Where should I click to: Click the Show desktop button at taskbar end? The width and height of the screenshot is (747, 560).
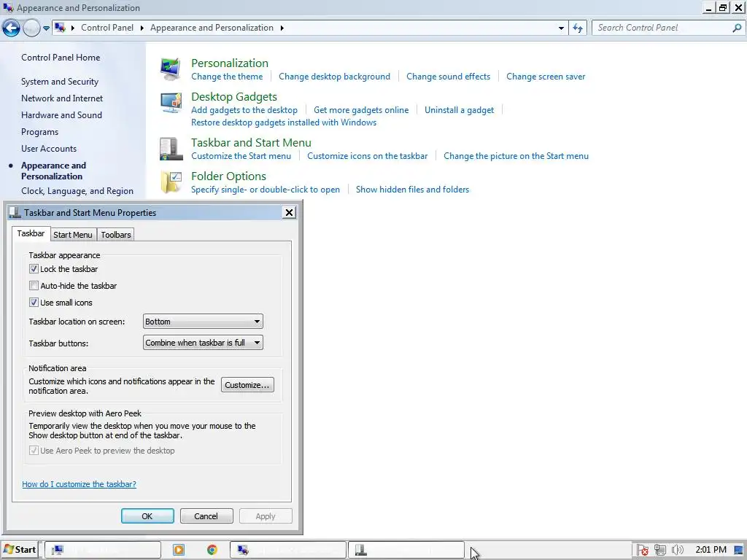[740, 550]
